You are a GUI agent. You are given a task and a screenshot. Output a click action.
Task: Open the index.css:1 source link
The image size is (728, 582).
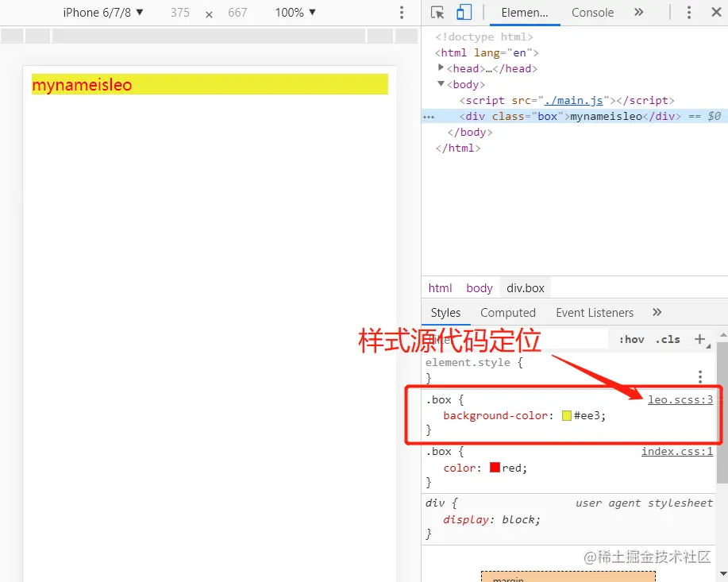(676, 451)
